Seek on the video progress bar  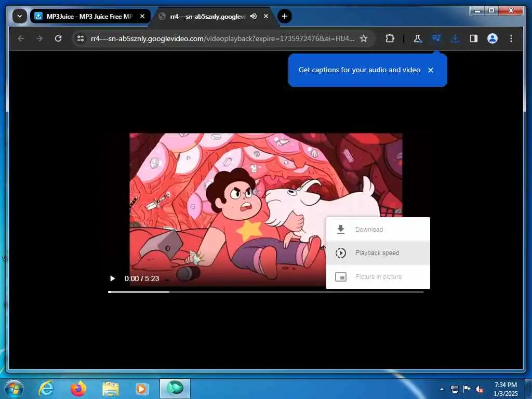[265, 292]
